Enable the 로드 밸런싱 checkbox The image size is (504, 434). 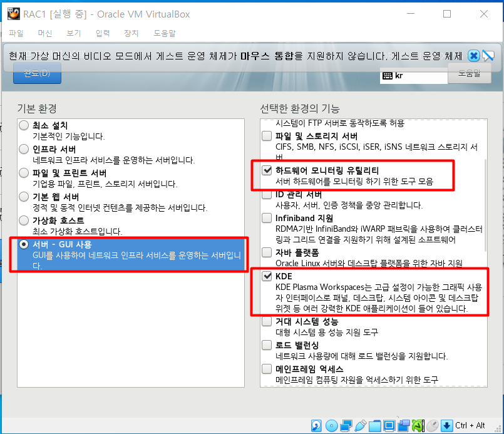267,345
